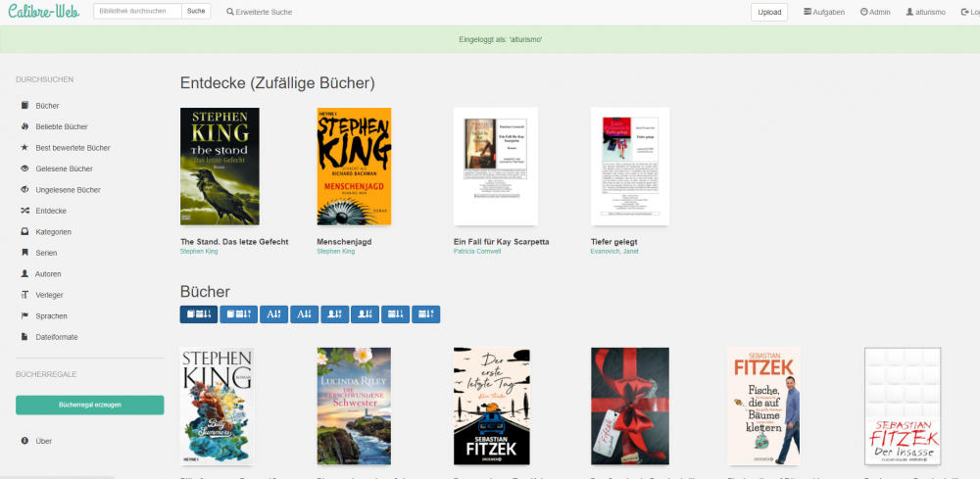Open Lucinda Riley Die verschwundene Schwester cover
980x479 pixels.
[x=355, y=406]
